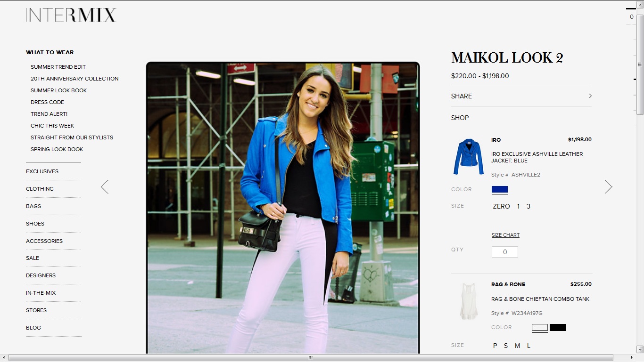
Task: Go to the next look arrow
Action: coord(608,186)
